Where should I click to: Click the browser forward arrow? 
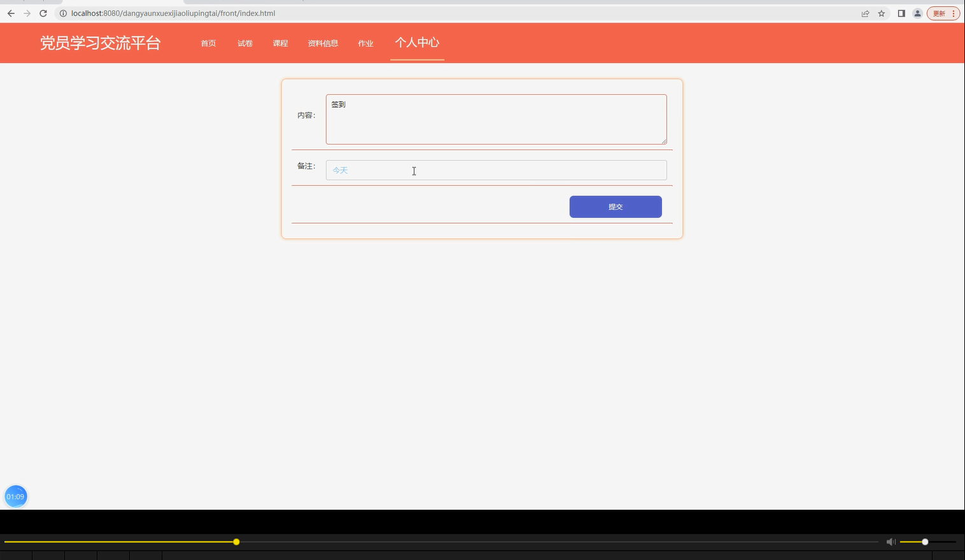(27, 13)
